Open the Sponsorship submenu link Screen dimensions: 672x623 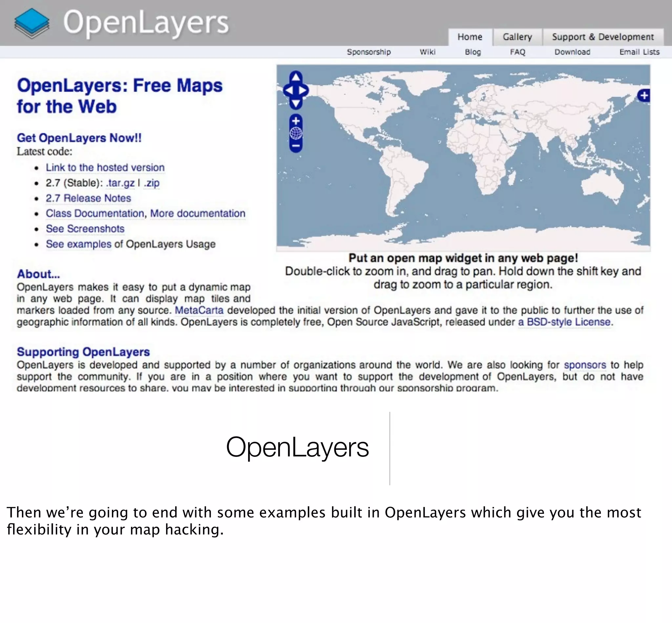[369, 52]
